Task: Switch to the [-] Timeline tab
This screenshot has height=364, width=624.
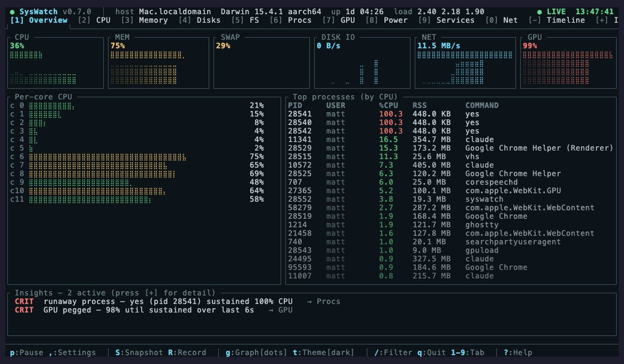Action: pos(556,20)
